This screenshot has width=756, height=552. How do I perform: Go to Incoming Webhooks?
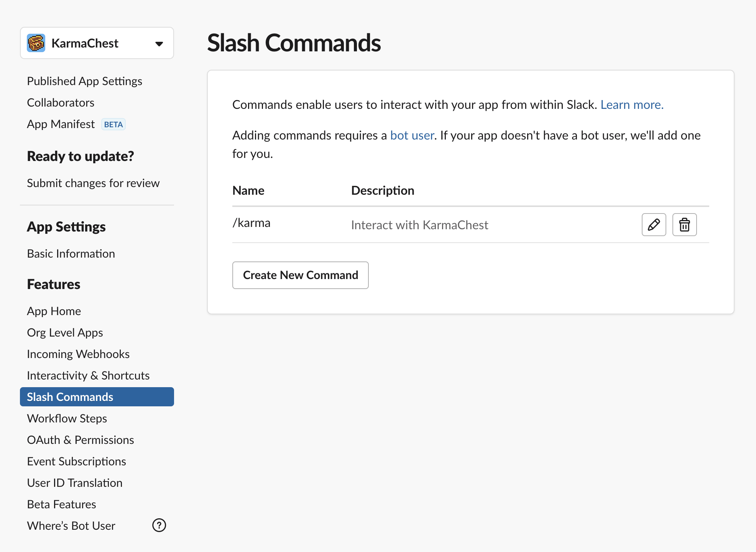[78, 354]
